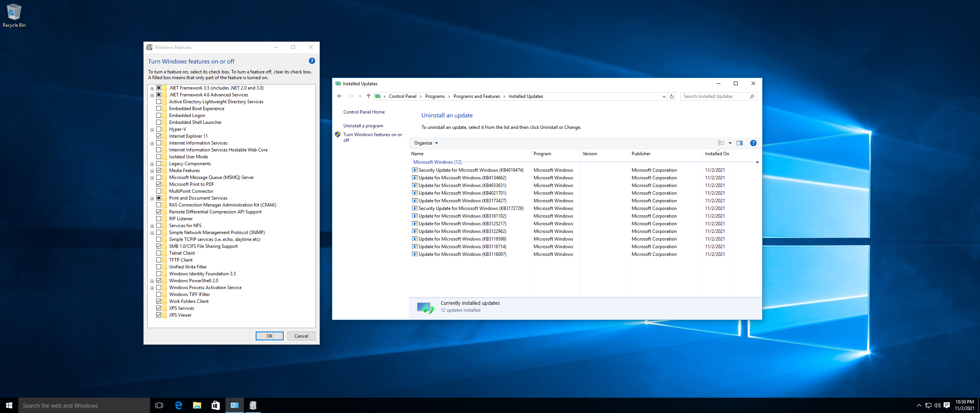The width and height of the screenshot is (980, 413).
Task: Open the address bar history dropdown
Action: (664, 97)
